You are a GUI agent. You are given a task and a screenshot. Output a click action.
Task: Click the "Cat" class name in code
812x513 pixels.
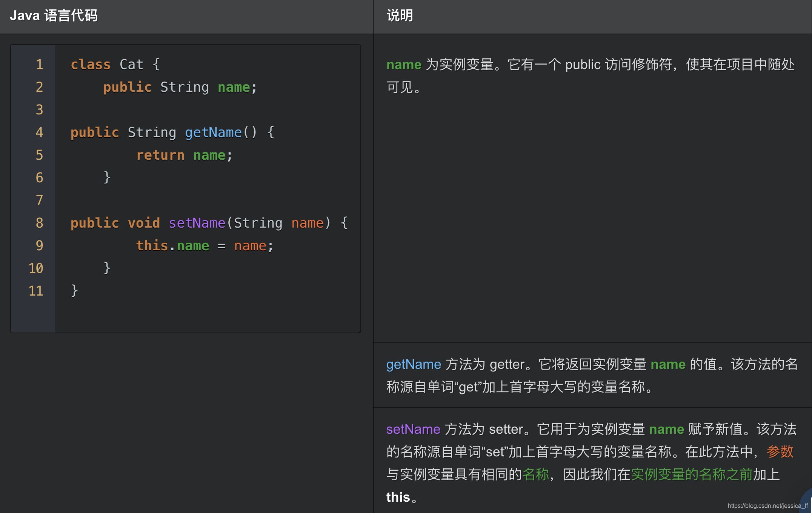pyautogui.click(x=131, y=64)
